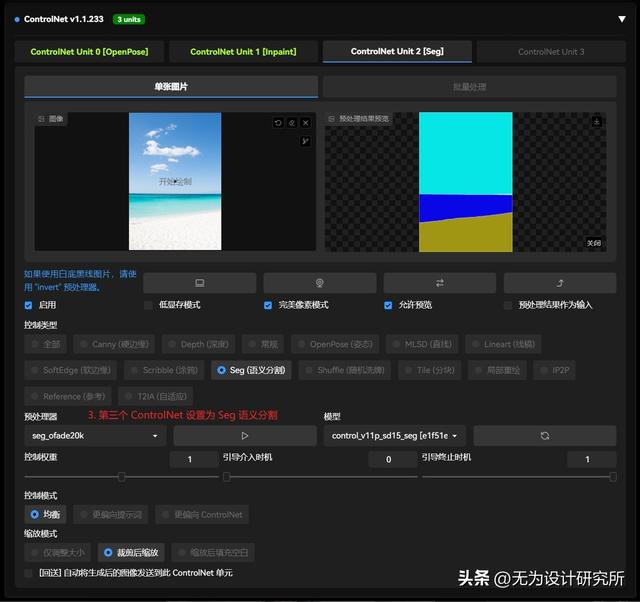Enable the 低显存模式 checkbox
The image size is (640, 602).
click(149, 305)
